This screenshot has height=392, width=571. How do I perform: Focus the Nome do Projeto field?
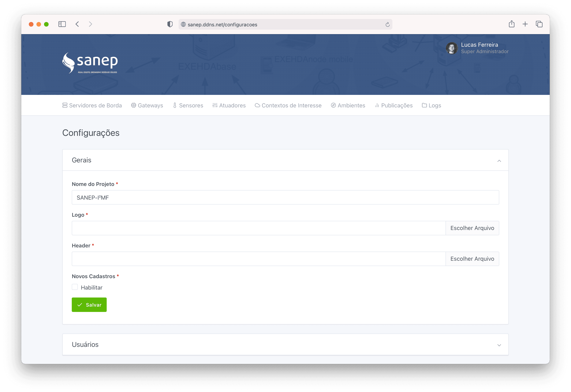point(285,198)
